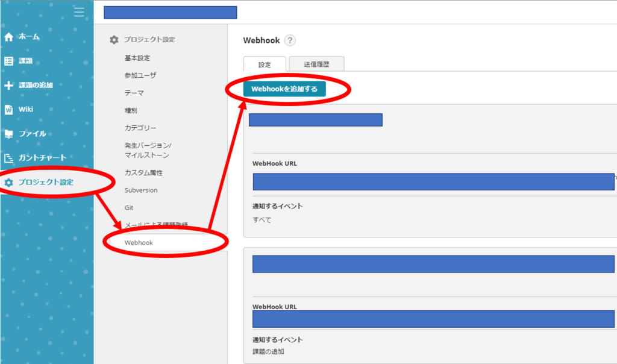Switch to the 送信履歴 tab

316,63
